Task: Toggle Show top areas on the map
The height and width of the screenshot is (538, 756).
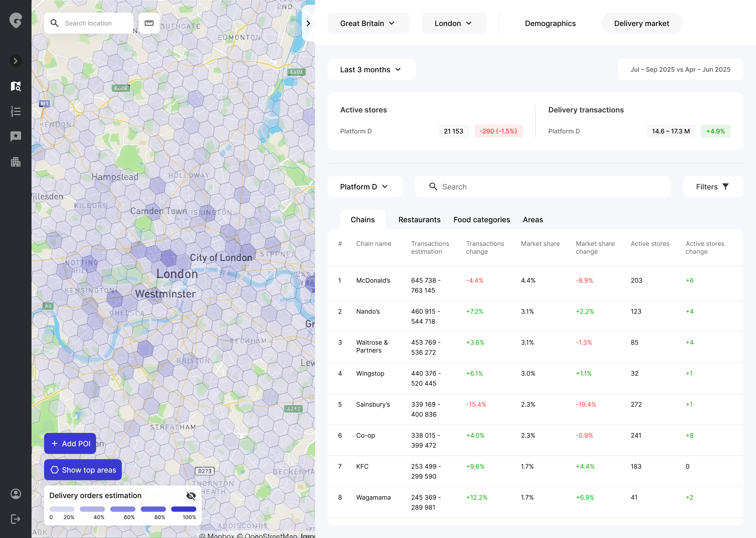Action: pyautogui.click(x=83, y=470)
